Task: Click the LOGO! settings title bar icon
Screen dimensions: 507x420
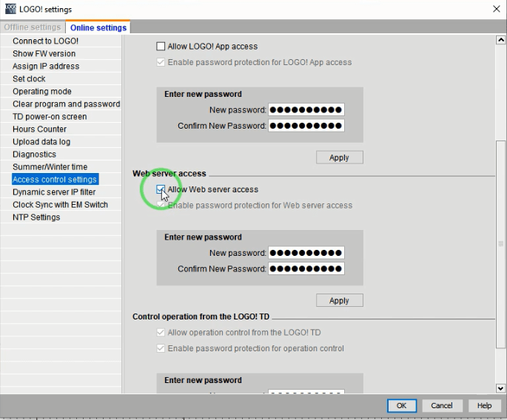Action: (9, 8)
